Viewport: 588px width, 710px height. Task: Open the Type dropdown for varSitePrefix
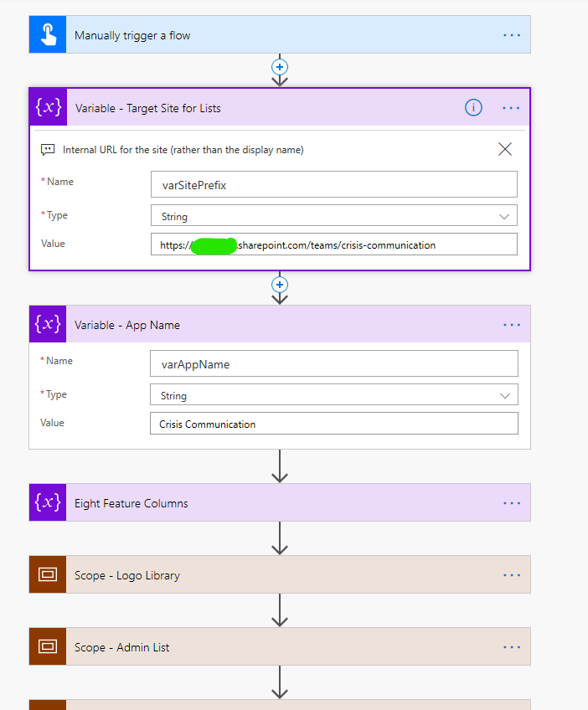[x=505, y=215]
